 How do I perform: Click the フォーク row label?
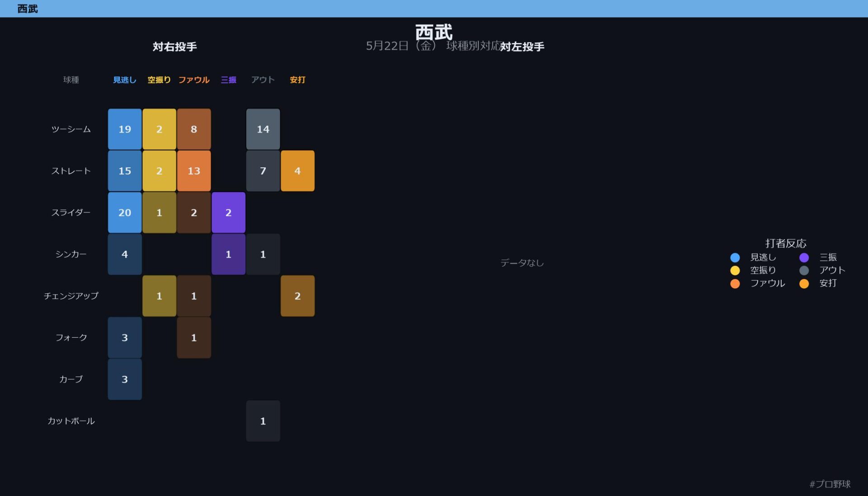pos(71,338)
